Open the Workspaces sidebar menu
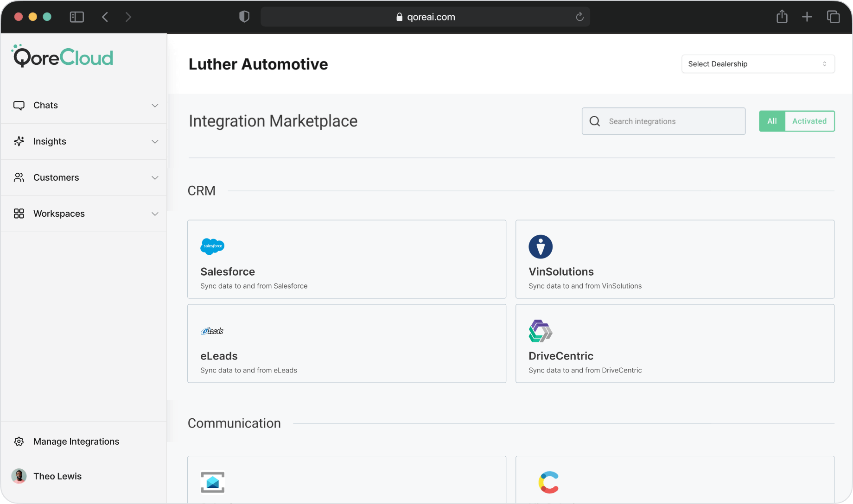Screen dimensions: 853x504 pos(59,214)
